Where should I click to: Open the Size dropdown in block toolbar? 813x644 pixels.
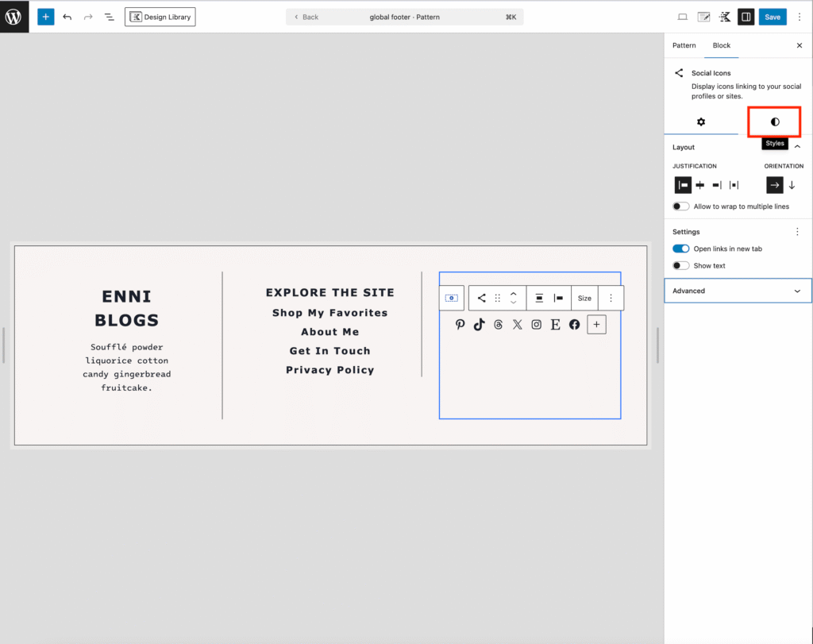coord(584,298)
